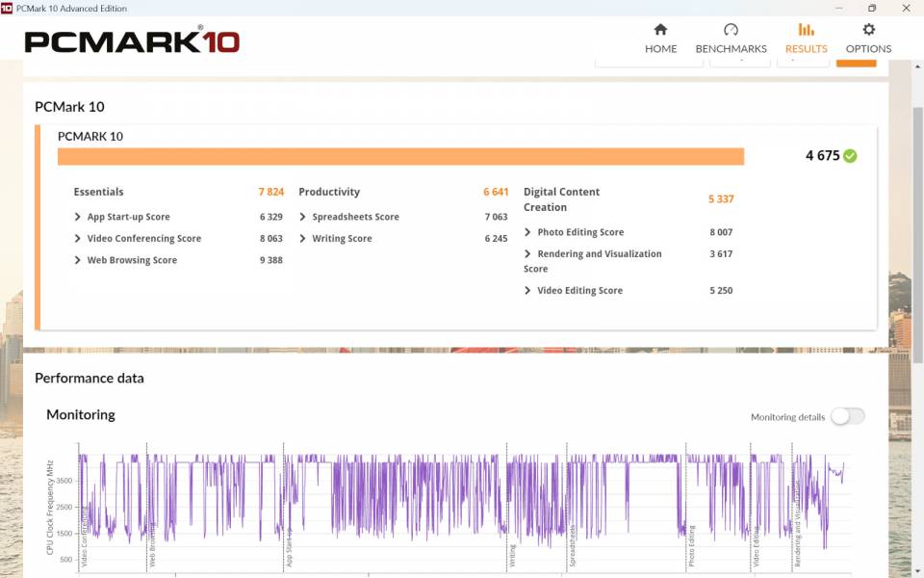Click the Video Conferencing marker in the chart
This screenshot has height=578, width=924.
tap(84, 536)
